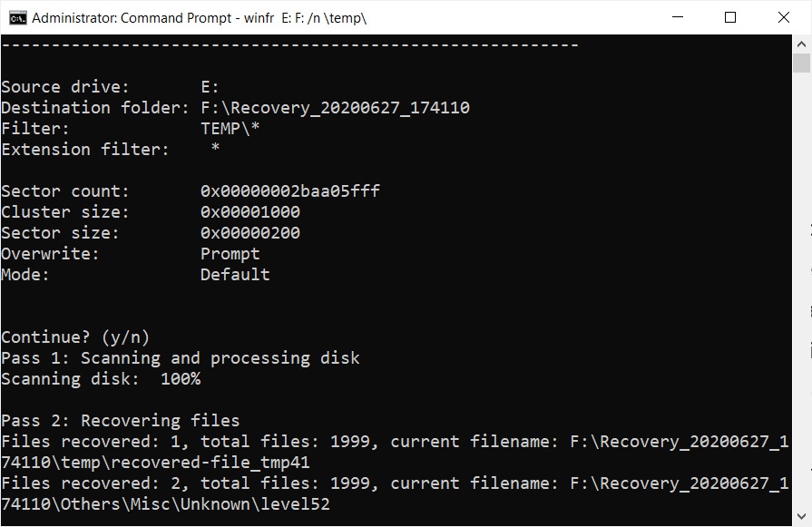The width and height of the screenshot is (812, 527).
Task: Click the Continue? (y/n) prompt line
Action: click(75, 337)
